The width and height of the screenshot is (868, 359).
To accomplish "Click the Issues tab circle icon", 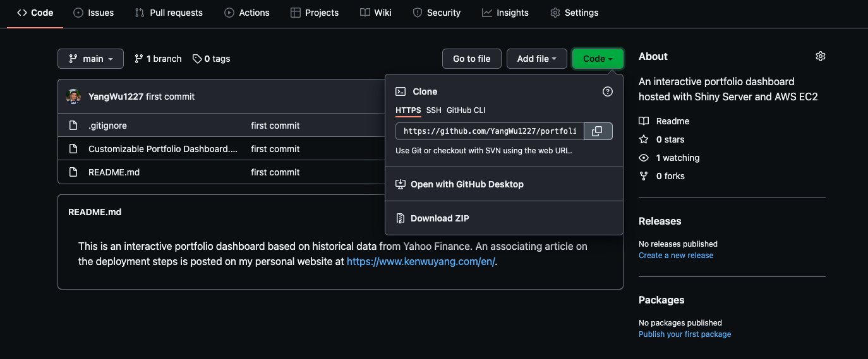I will (78, 13).
